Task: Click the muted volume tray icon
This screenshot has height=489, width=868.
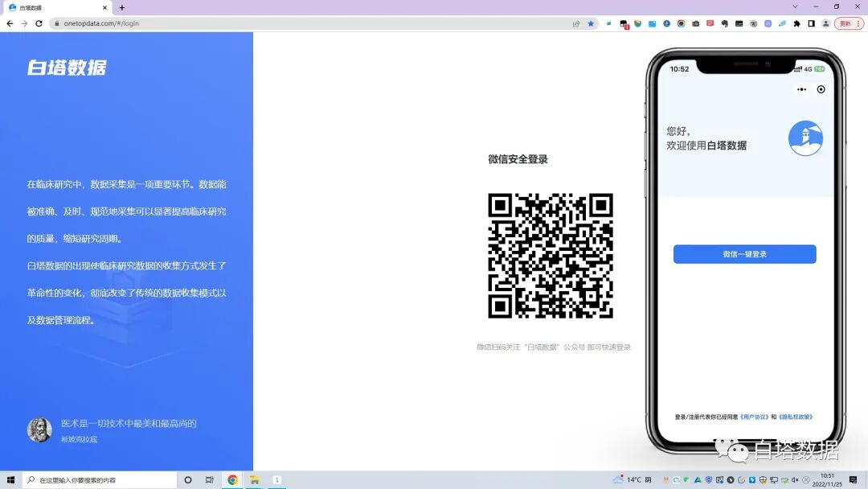Action: [796, 480]
